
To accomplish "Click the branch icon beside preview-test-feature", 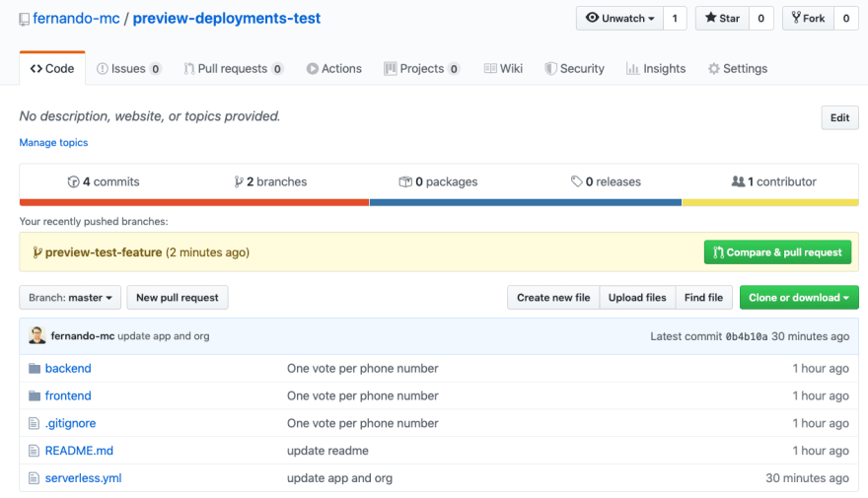I will click(37, 252).
